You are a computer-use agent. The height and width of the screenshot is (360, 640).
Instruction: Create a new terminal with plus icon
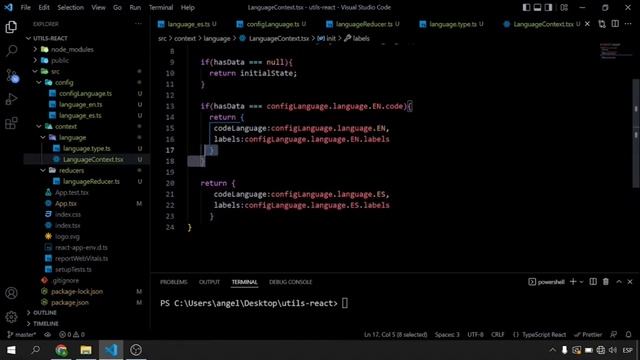[x=573, y=282]
